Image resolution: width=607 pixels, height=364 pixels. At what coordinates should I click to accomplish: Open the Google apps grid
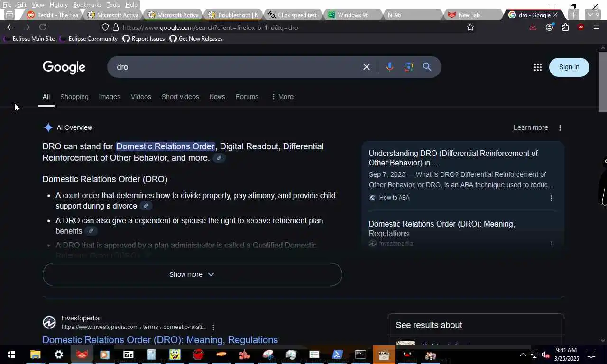click(x=537, y=67)
